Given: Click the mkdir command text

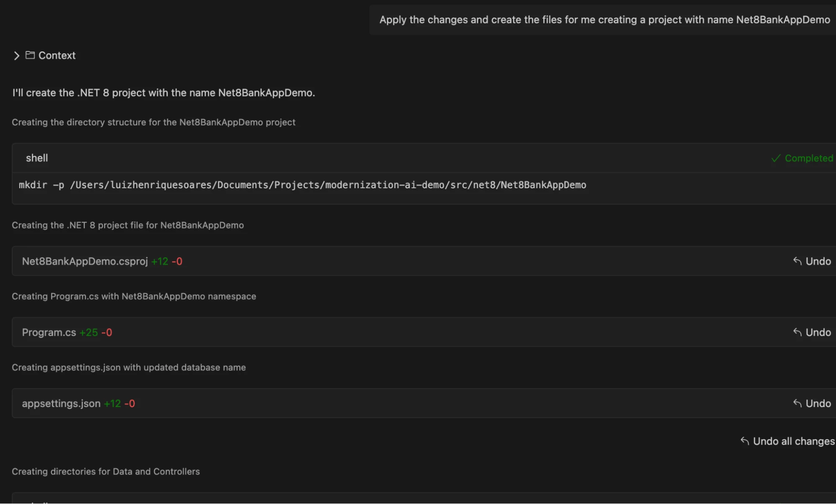Looking at the screenshot, I should tap(302, 185).
